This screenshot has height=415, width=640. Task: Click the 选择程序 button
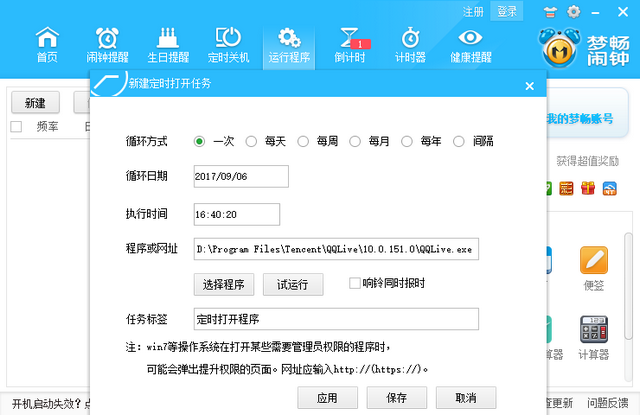[x=225, y=284]
